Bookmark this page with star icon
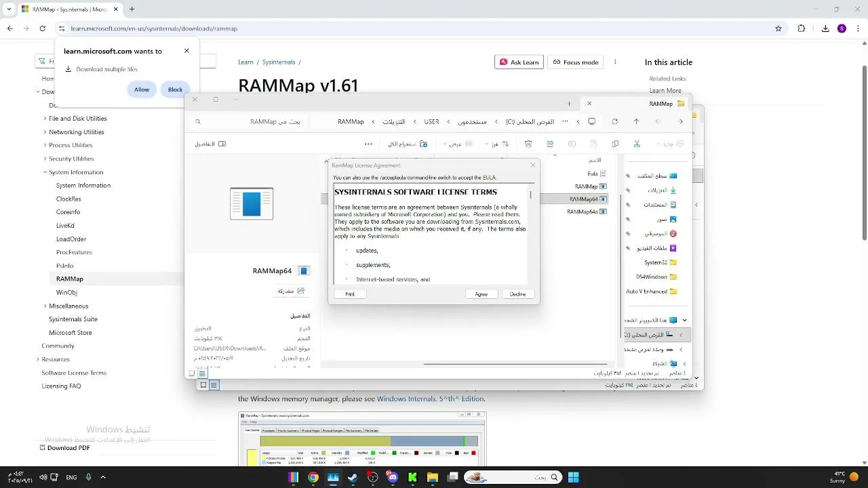 click(x=778, y=28)
